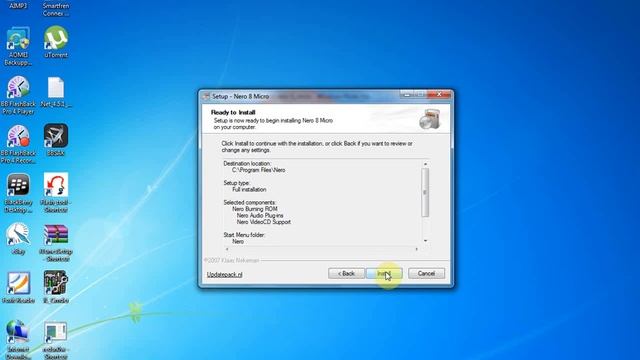This screenshot has width=640, height=360.
Task: Click the 'Setup - Nero 8 Micro' title text
Action: (240, 96)
